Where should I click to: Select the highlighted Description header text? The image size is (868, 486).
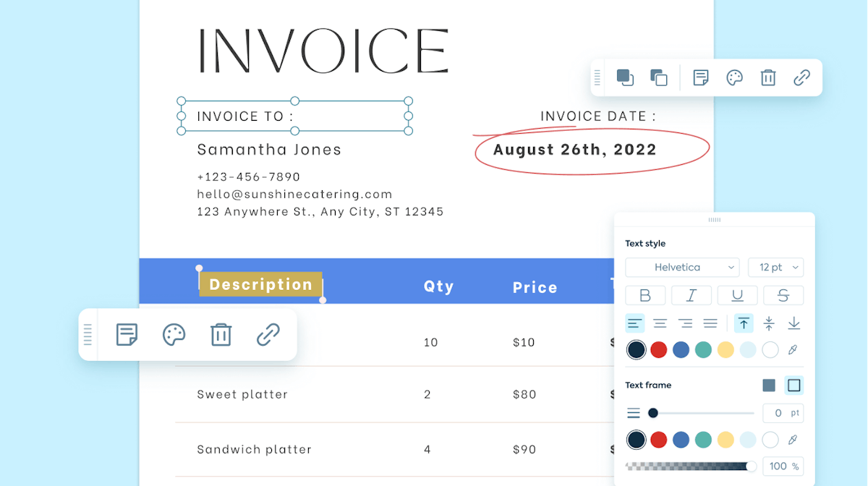(260, 284)
